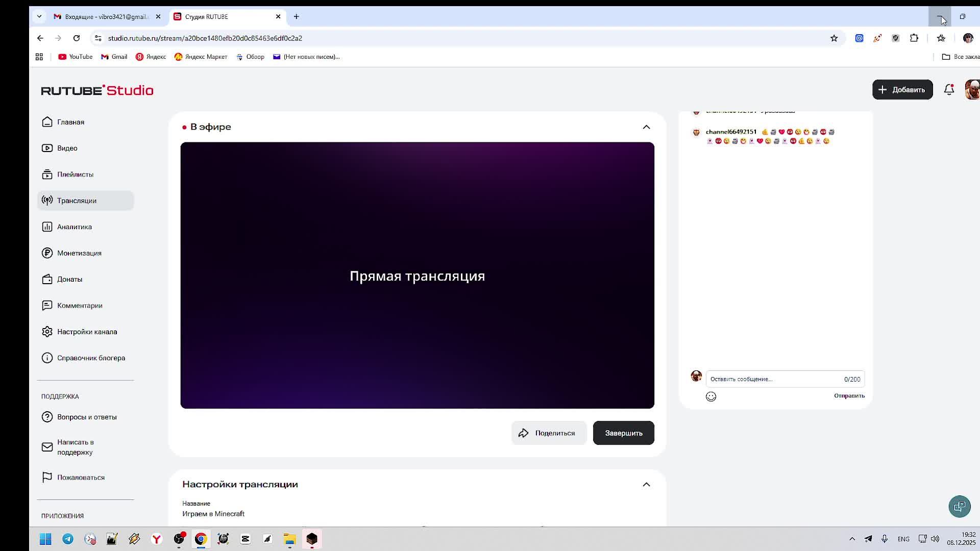The height and width of the screenshot is (551, 980).
Task: Open the profile avatar menu
Action: 972,89
